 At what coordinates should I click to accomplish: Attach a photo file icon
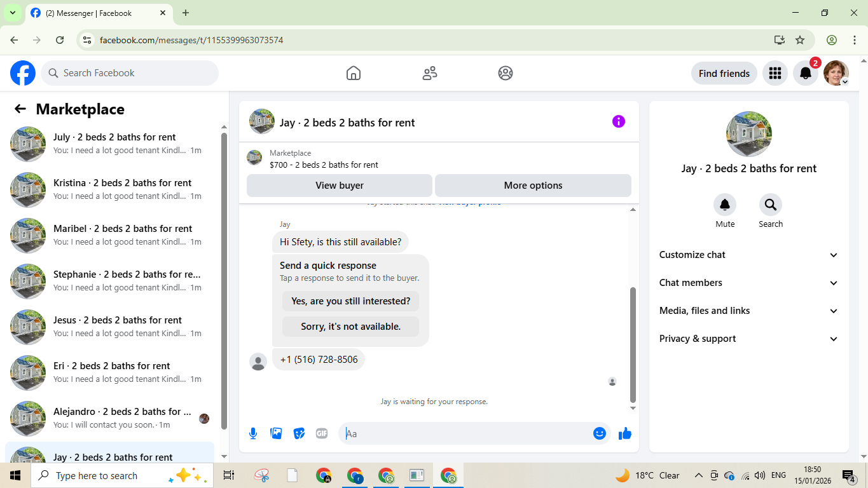pyautogui.click(x=276, y=433)
